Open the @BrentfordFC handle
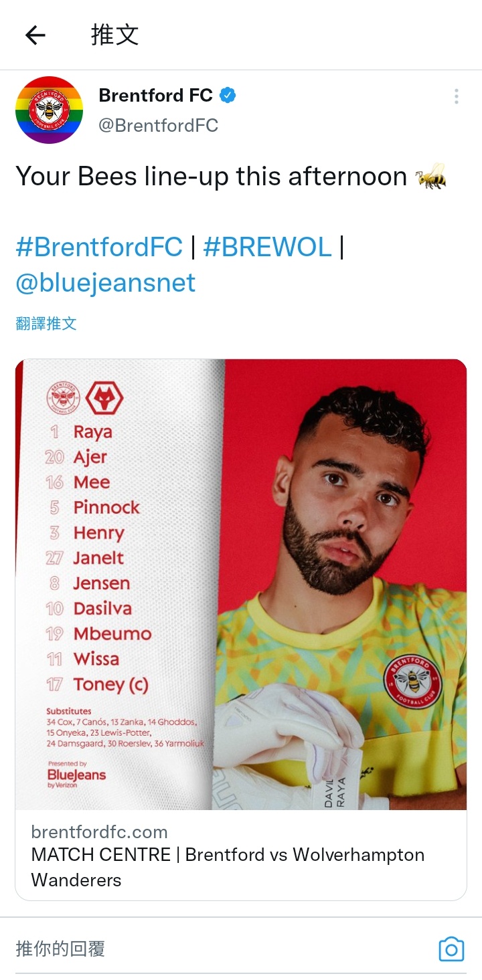The image size is (482, 980). coord(159,125)
